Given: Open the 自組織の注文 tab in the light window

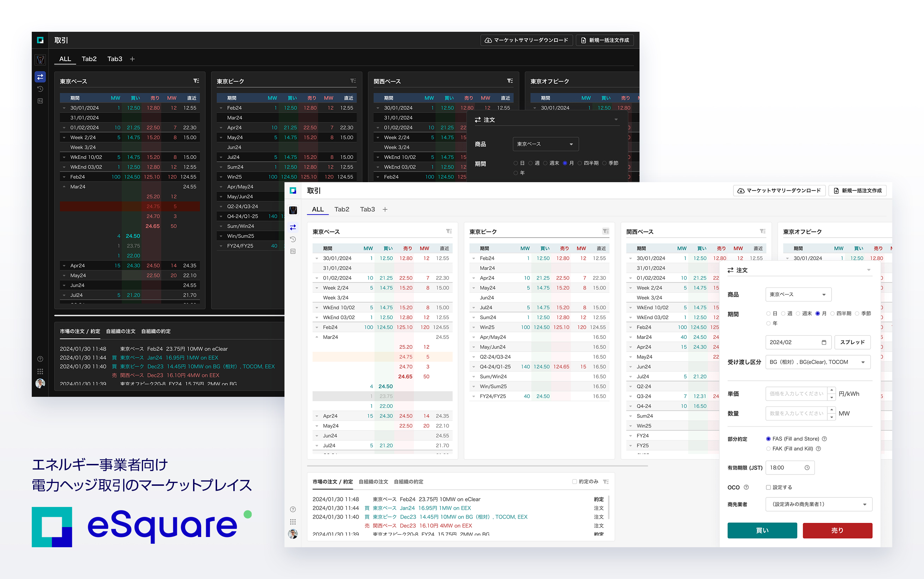Looking at the screenshot, I should (x=373, y=482).
